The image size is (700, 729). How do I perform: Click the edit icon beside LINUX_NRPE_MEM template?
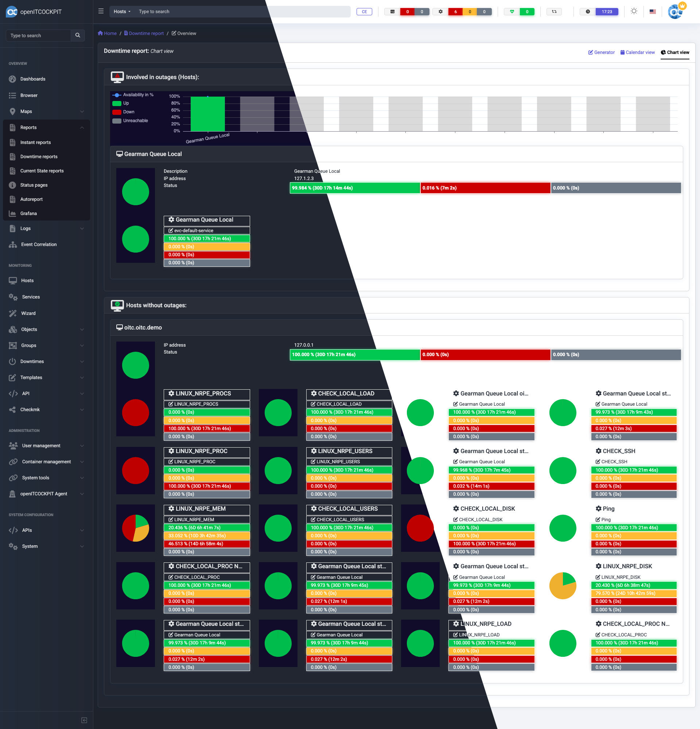tap(171, 519)
